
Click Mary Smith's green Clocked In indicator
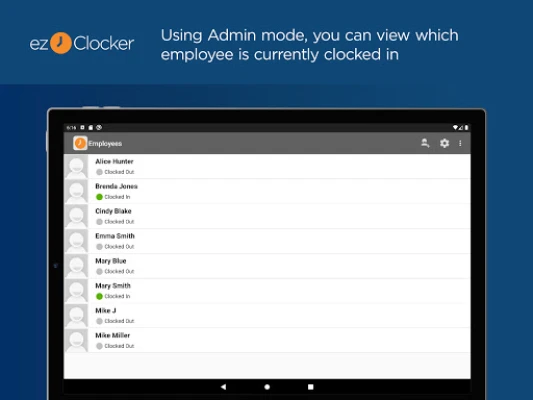click(x=99, y=296)
